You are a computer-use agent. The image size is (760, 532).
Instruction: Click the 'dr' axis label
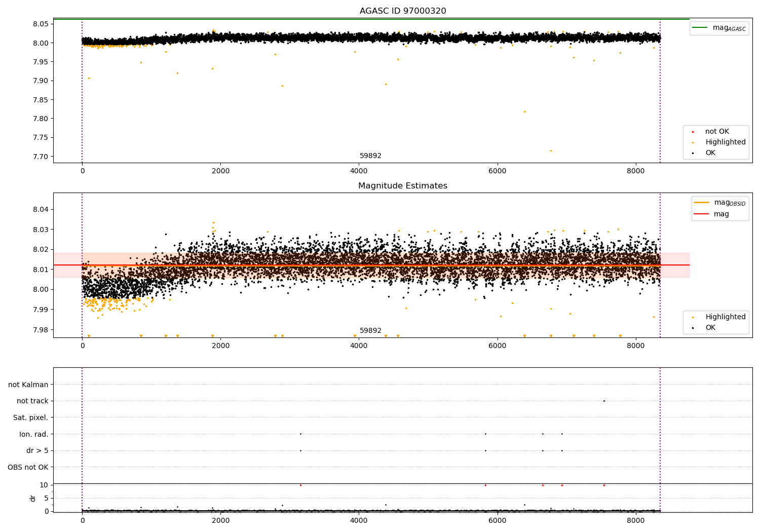coord(33,498)
